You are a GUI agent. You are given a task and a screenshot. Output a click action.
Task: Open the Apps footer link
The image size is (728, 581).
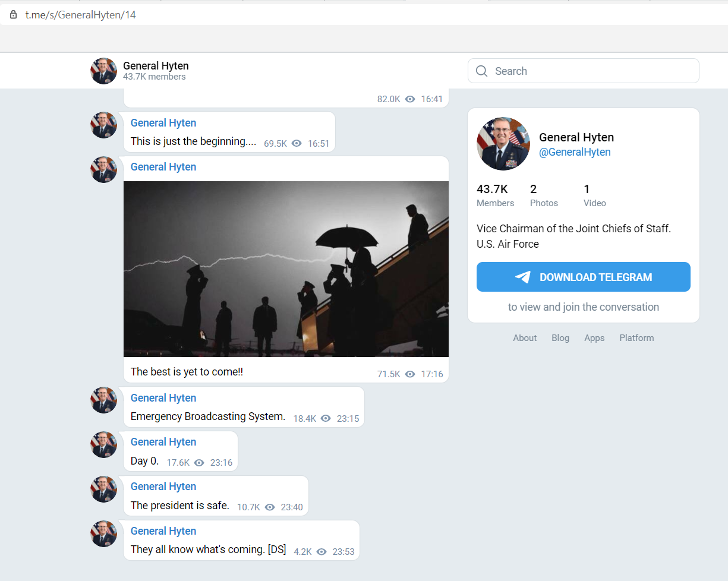(x=594, y=338)
